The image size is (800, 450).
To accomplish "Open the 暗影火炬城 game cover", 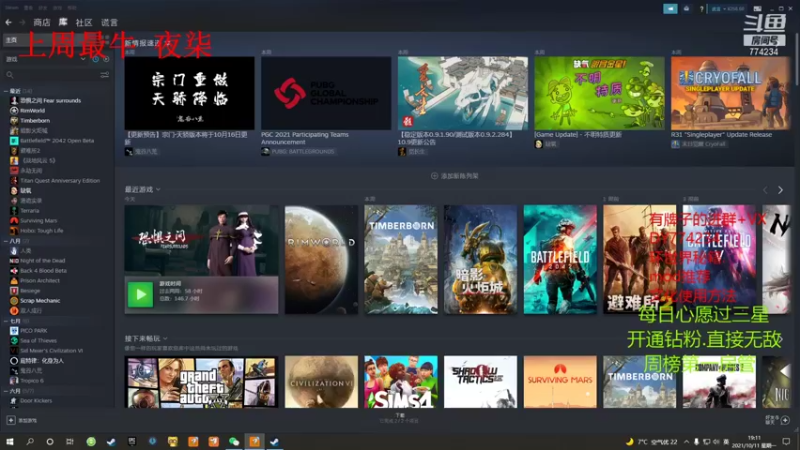I will [480, 259].
